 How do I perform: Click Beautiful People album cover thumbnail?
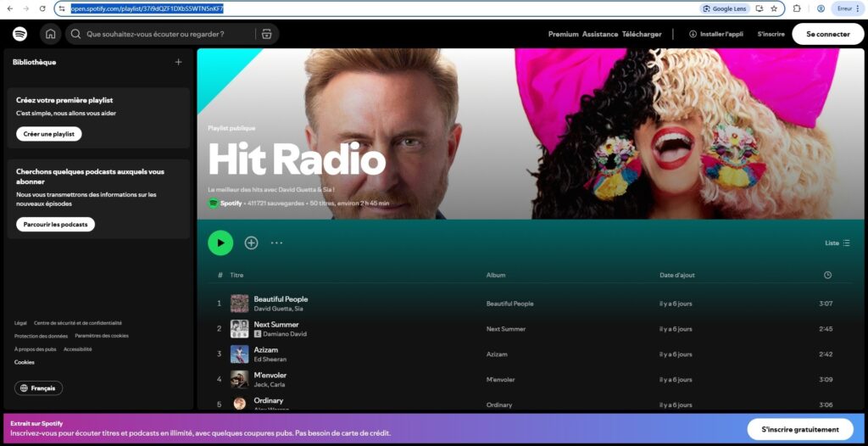tap(240, 304)
